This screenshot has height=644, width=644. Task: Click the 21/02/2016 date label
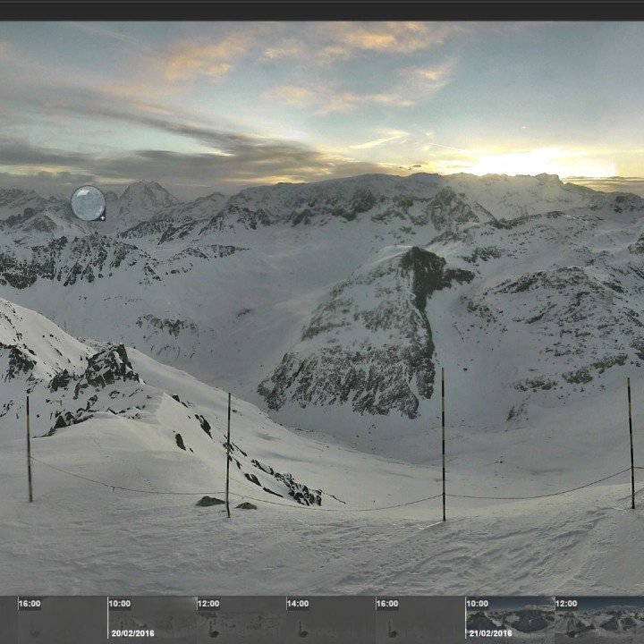(x=490, y=633)
